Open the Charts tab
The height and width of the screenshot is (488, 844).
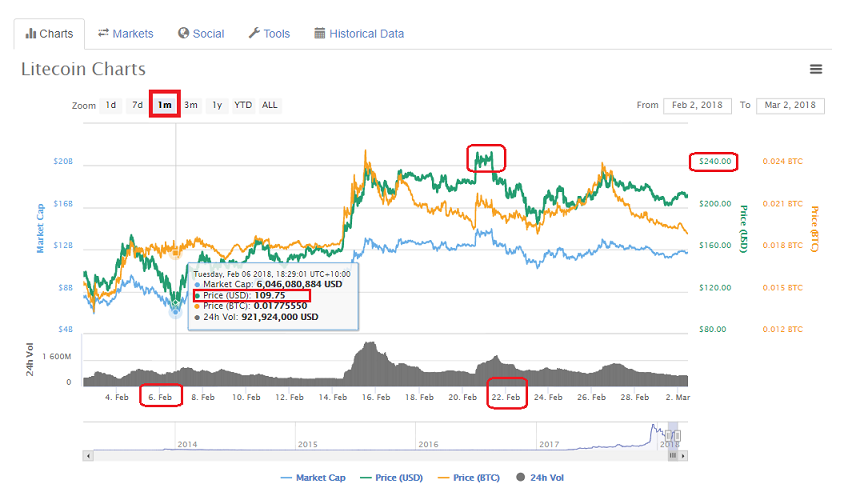click(x=49, y=34)
